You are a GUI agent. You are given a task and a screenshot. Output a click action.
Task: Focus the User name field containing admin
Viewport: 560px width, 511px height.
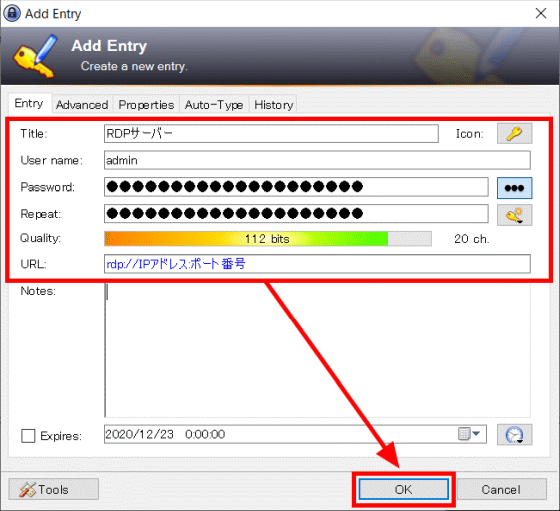point(317,160)
